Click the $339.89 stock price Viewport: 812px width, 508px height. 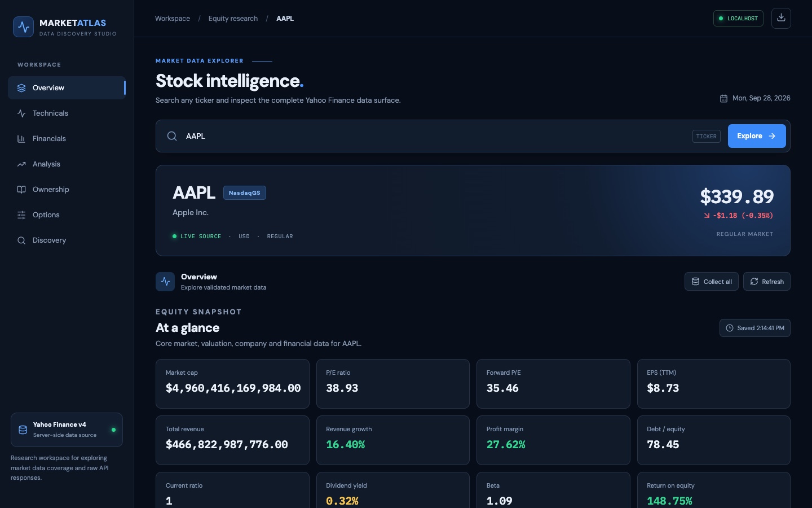(x=737, y=196)
